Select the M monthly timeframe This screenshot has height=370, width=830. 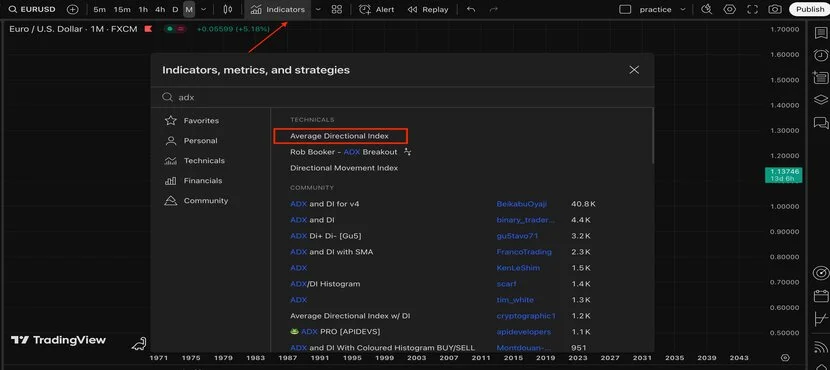[x=189, y=10]
